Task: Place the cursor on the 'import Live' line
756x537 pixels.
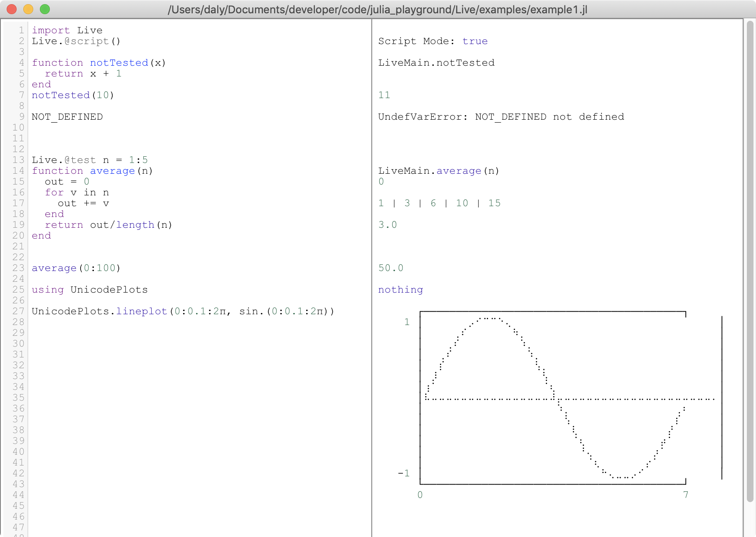Action: coord(67,30)
